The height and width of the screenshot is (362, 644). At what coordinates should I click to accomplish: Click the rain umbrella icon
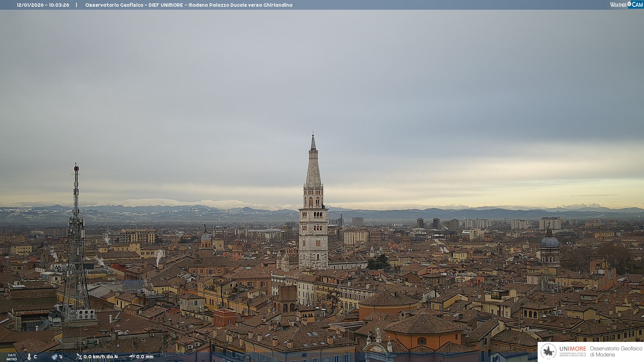point(132,357)
